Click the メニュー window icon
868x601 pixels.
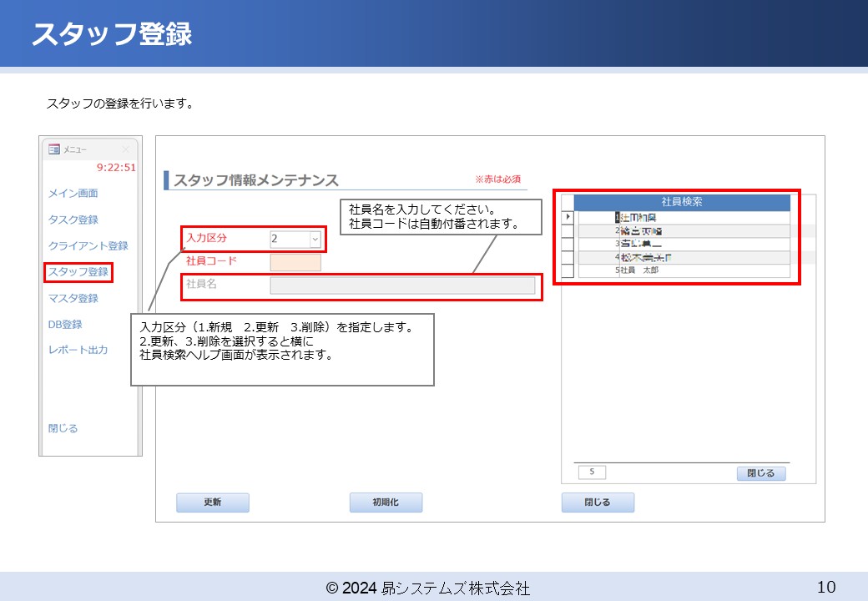click(x=53, y=149)
